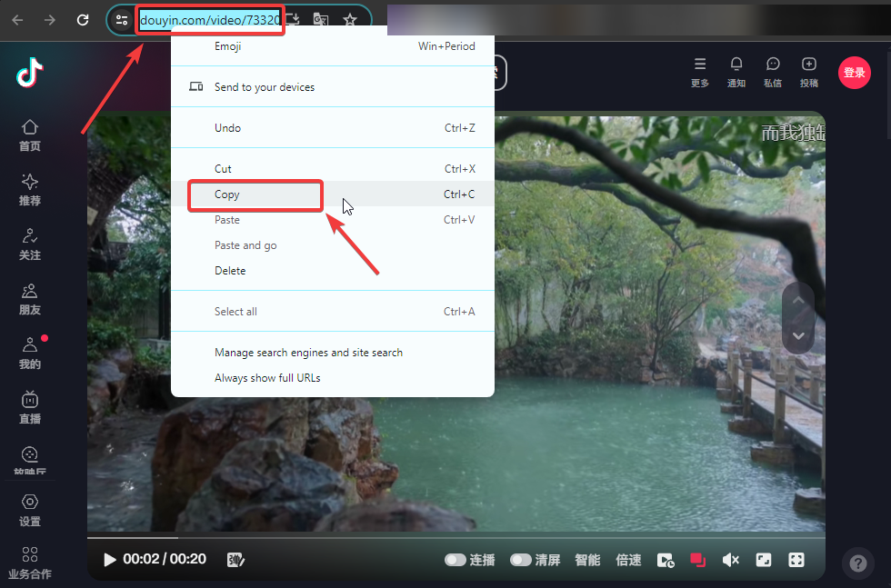Open 倍速 playback speed menu
The image size is (891, 588).
coord(628,560)
